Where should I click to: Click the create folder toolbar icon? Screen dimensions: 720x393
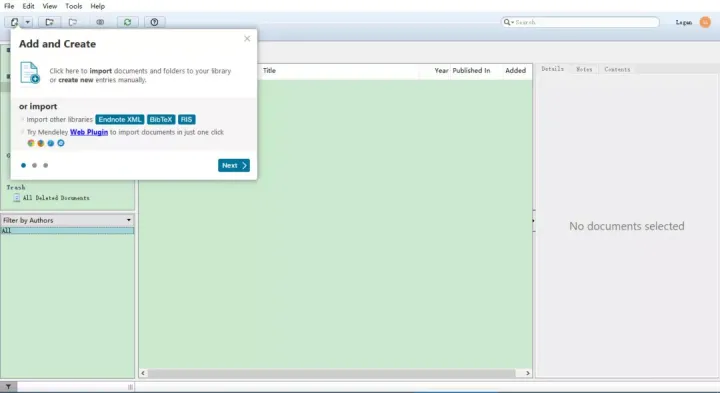49,22
